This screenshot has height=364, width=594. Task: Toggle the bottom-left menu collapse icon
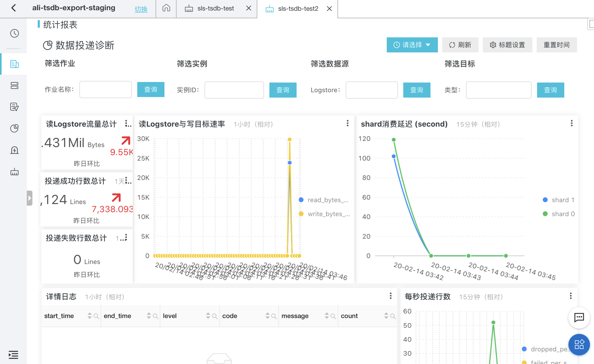click(x=13, y=355)
